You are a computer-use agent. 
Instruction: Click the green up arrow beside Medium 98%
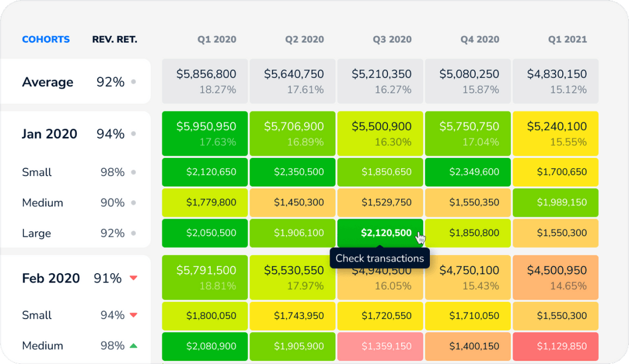tap(133, 345)
